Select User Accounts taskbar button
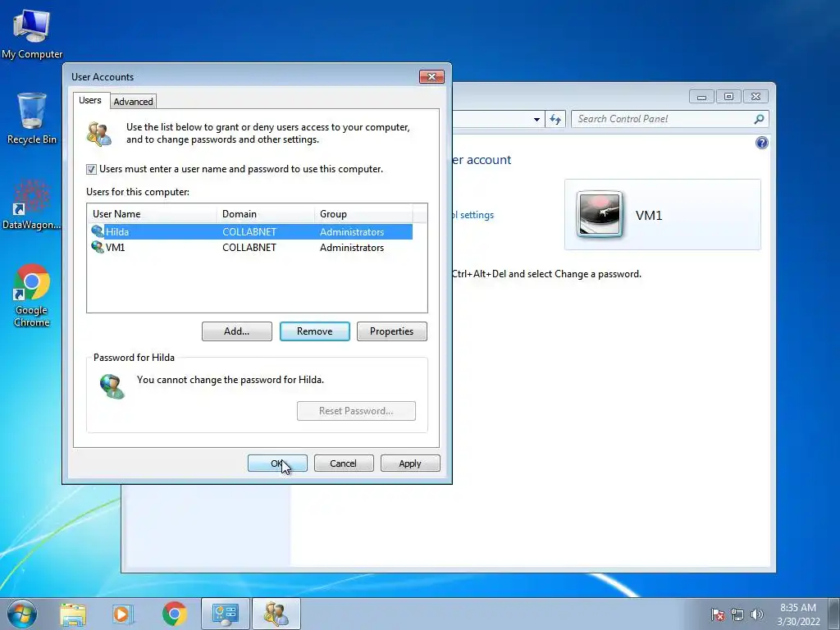The height and width of the screenshot is (630, 840). click(276, 614)
